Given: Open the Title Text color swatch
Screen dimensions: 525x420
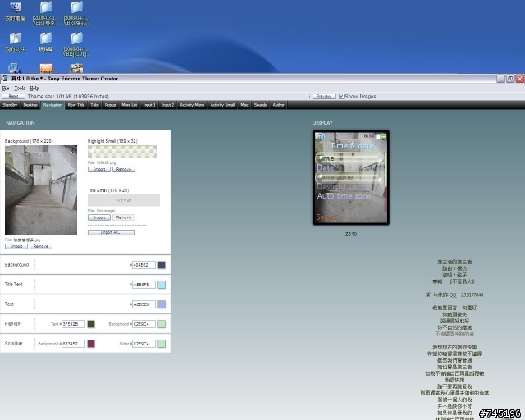Looking at the screenshot, I should 162,285.
